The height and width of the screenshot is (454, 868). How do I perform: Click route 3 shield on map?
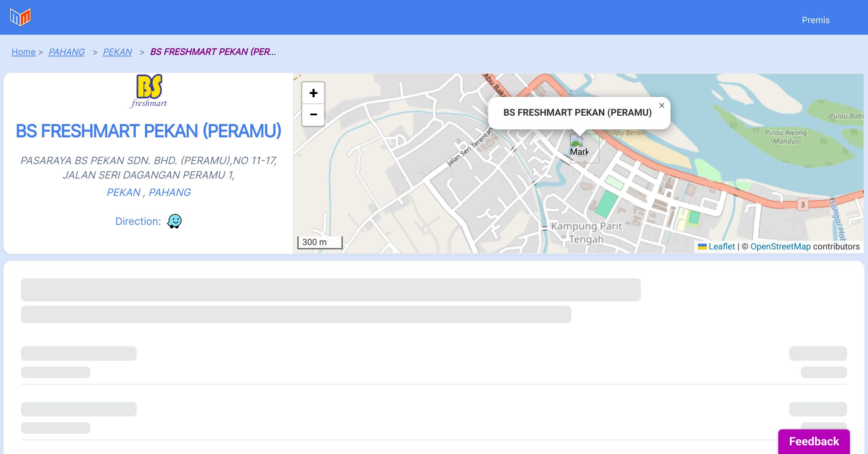(803, 205)
